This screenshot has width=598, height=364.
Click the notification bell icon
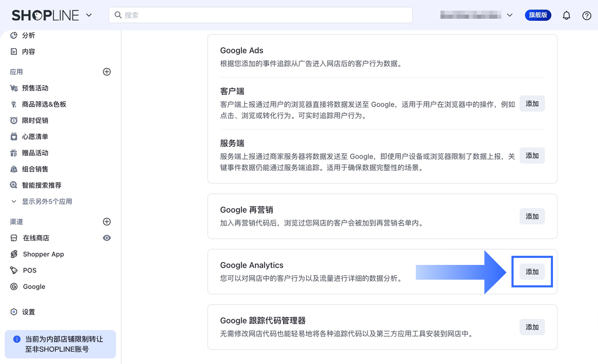[566, 15]
